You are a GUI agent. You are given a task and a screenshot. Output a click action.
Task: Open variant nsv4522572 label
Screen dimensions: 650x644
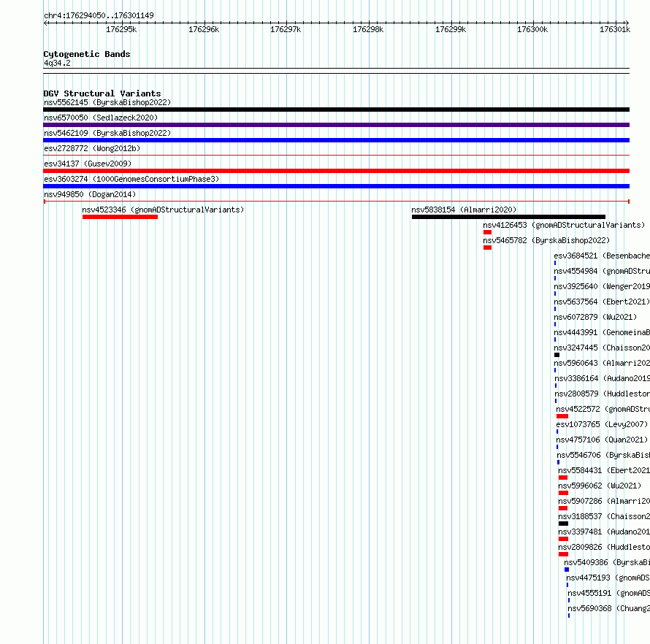point(603,409)
